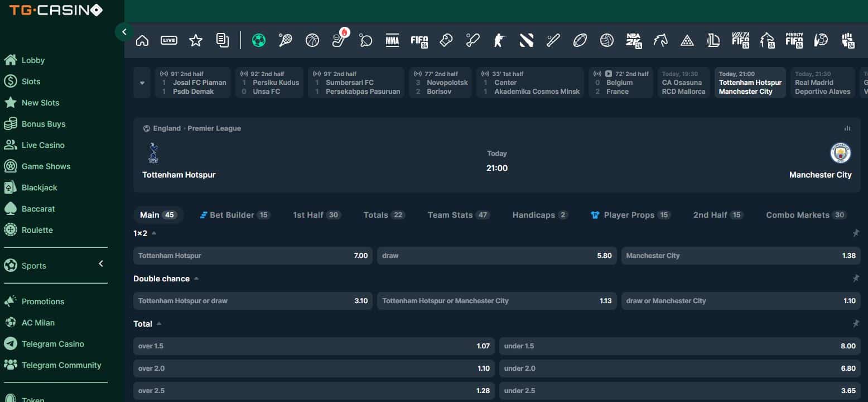Pin the 1×2 market
Screen dimensions: 868x402
point(856,233)
